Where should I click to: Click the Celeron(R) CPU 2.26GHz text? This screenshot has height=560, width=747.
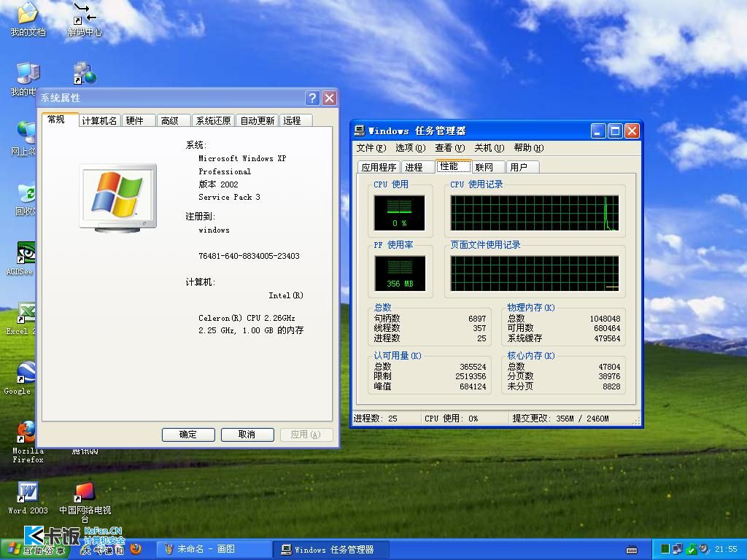coord(247,318)
